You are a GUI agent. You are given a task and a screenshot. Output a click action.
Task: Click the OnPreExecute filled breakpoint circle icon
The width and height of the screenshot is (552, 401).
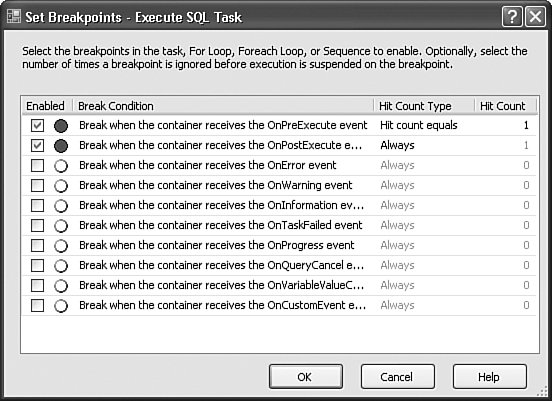tap(61, 126)
